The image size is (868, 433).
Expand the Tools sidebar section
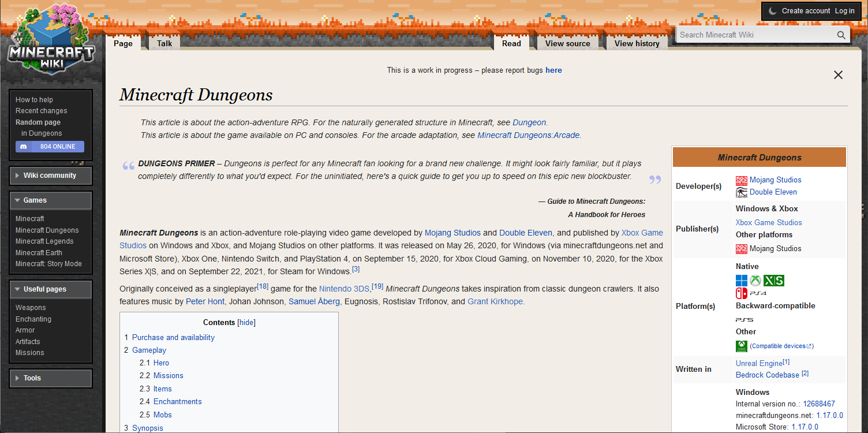click(51, 378)
